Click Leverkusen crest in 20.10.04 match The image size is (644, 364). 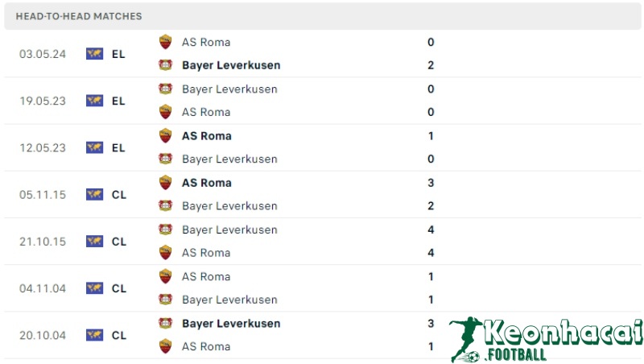pos(165,323)
